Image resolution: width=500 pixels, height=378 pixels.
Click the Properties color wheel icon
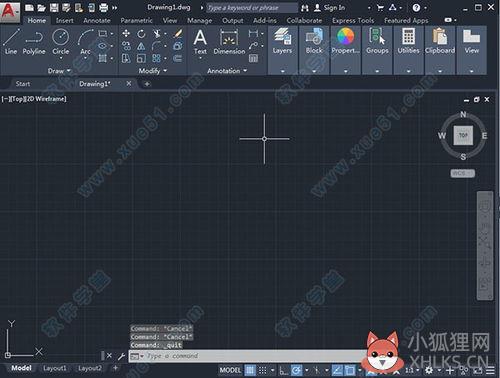346,36
